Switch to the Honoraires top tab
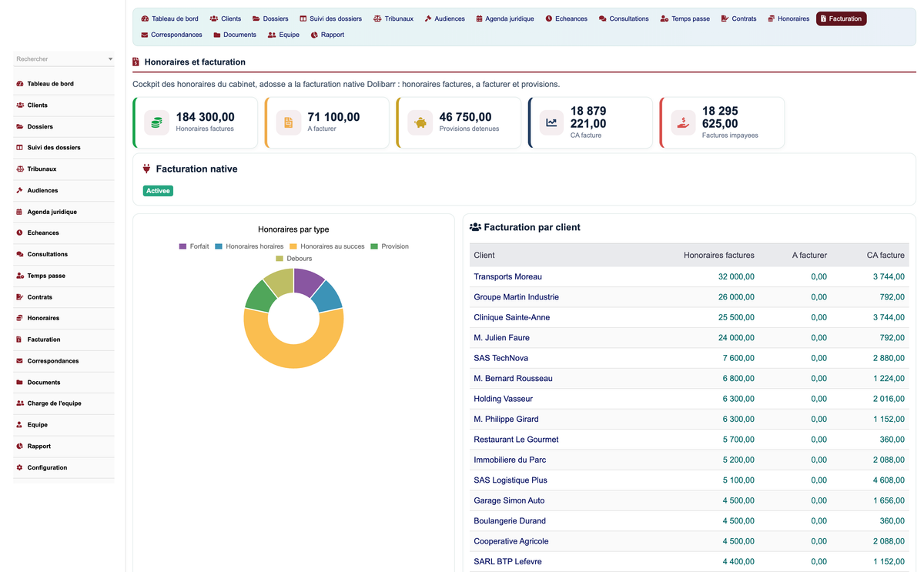Screen dimensions: 924x572 [x=788, y=18]
